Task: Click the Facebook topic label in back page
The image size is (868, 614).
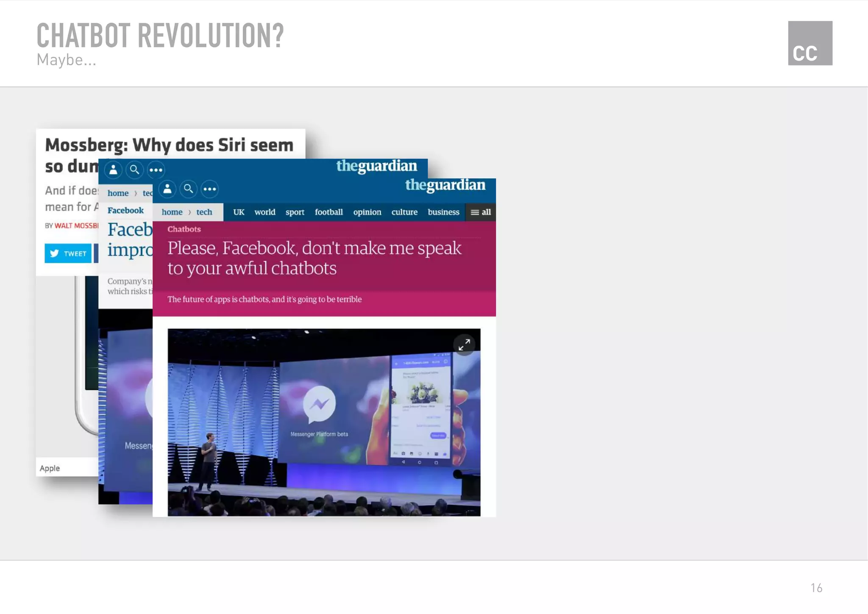Action: (125, 211)
